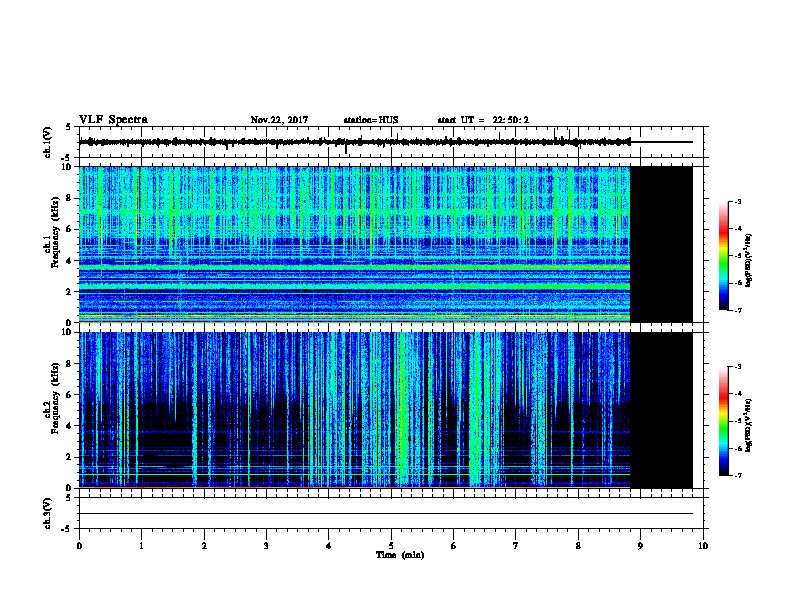The height and width of the screenshot is (612, 792).
Task: Click the "5" tick on ch.1(V) axis
Action: pos(69,127)
